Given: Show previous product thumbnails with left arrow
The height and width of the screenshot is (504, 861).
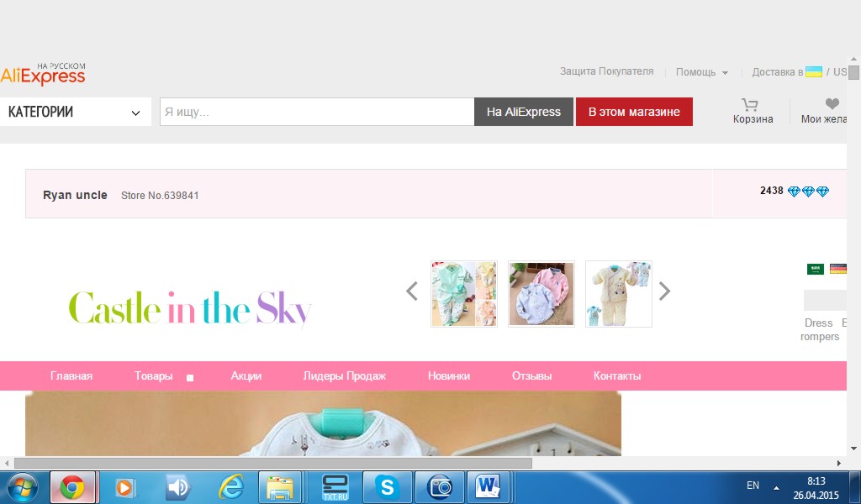Looking at the screenshot, I should click(x=412, y=291).
